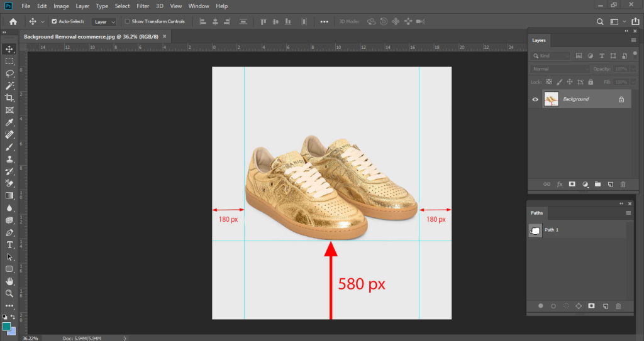The width and height of the screenshot is (644, 341).
Task: Open the Select menu
Action: (123, 6)
